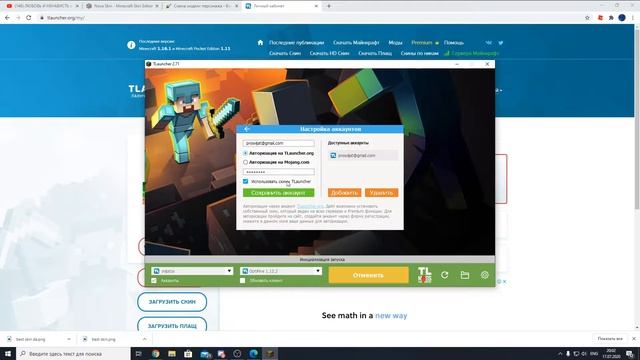Click the password field in account settings

click(x=279, y=172)
